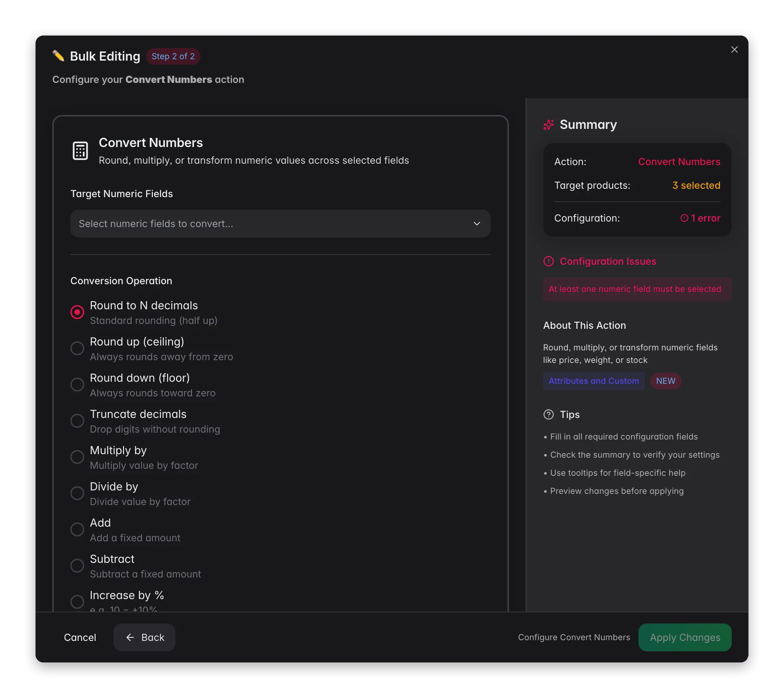Open the Target Numeric Fields dropdown
784x698 pixels.
point(280,224)
